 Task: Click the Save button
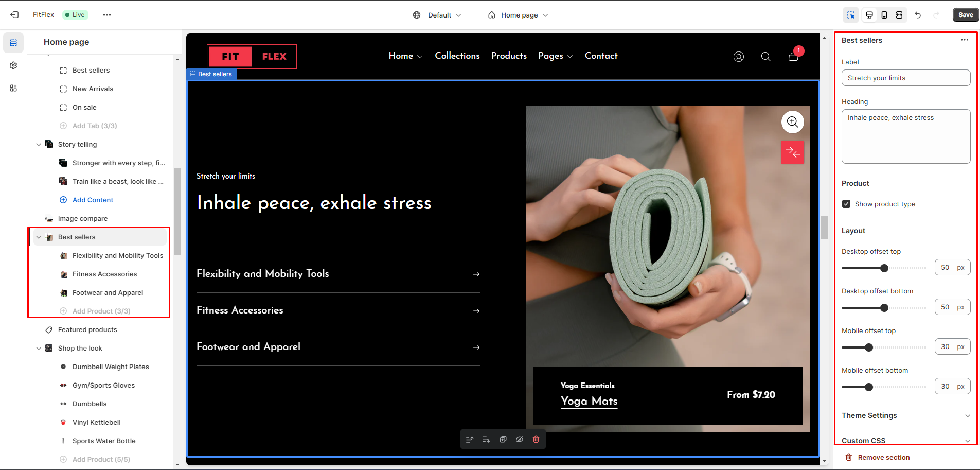pos(965,15)
